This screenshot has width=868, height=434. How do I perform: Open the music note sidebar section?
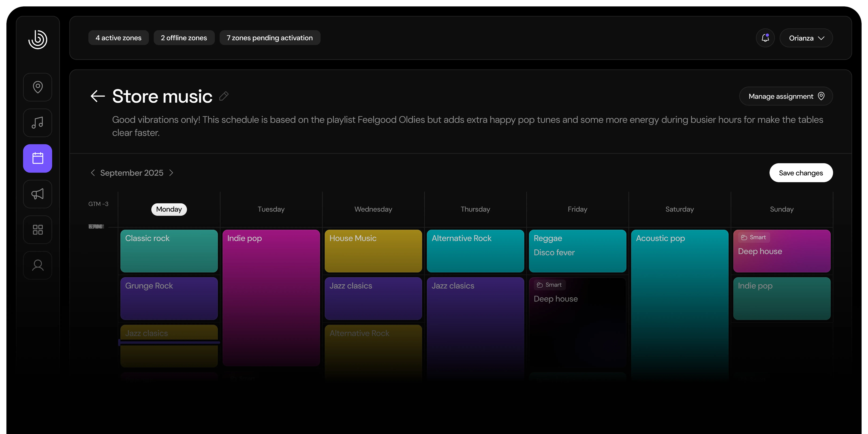click(38, 123)
